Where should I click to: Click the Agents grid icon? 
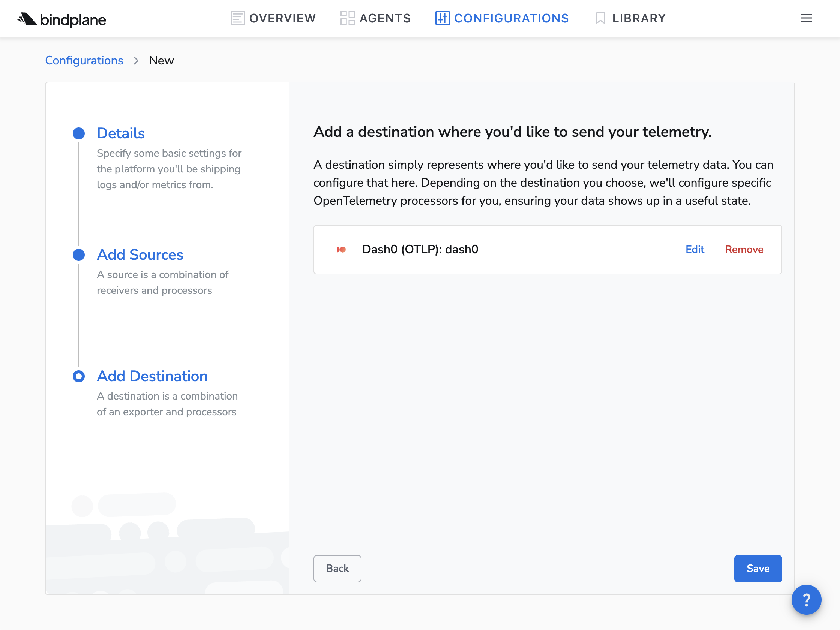pos(347,18)
